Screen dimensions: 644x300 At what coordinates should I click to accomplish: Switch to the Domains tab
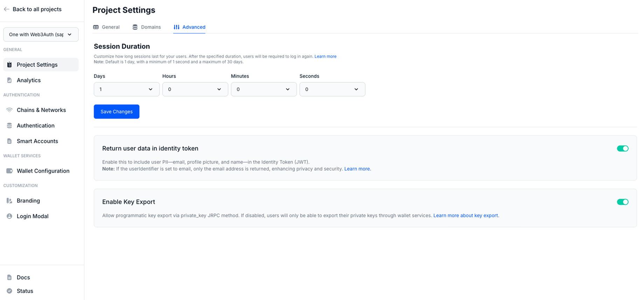point(147,27)
